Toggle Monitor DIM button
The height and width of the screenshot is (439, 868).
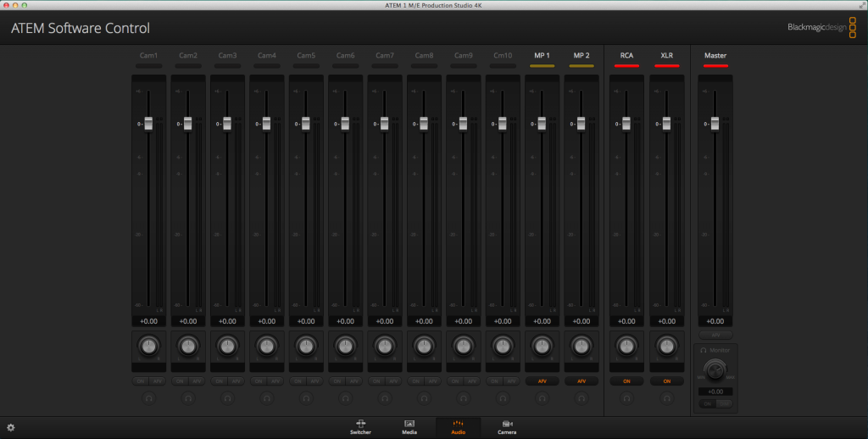(x=724, y=404)
